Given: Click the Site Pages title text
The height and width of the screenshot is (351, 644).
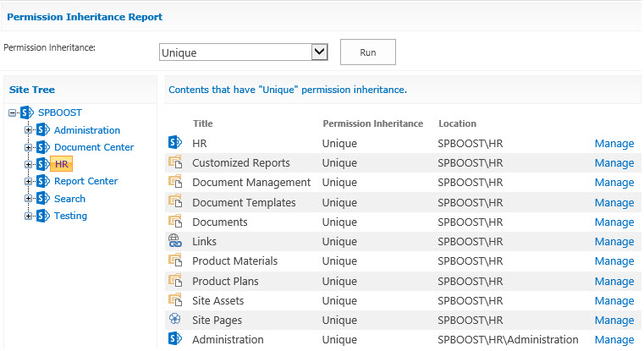Looking at the screenshot, I should pos(217,321).
